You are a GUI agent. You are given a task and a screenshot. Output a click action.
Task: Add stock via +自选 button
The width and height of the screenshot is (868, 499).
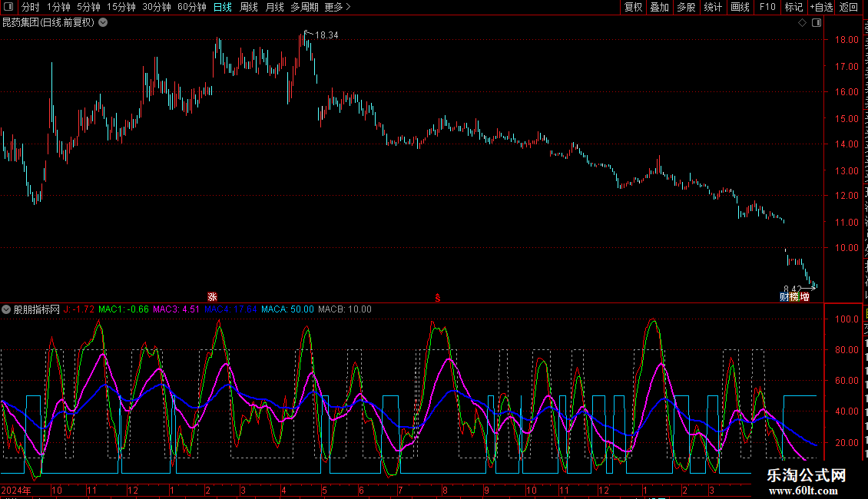point(821,7)
